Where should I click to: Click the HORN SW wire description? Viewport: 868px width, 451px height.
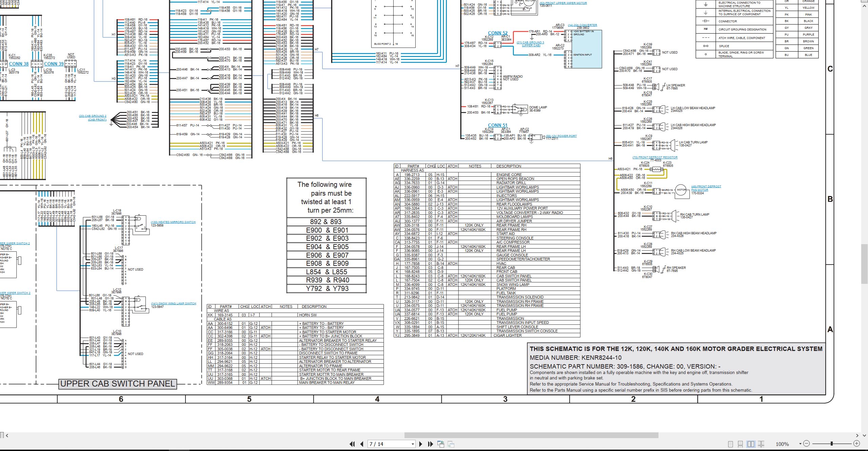(308, 315)
